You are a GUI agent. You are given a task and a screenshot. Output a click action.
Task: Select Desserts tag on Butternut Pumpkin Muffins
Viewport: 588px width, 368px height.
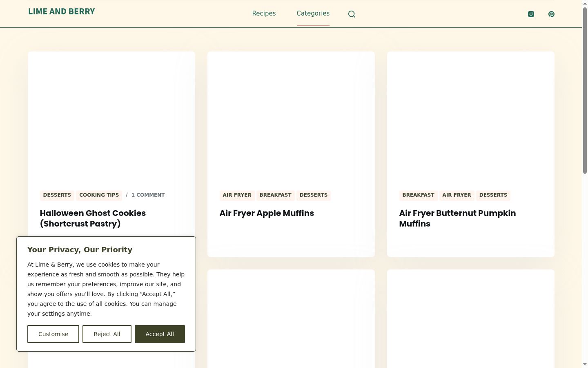(x=493, y=195)
